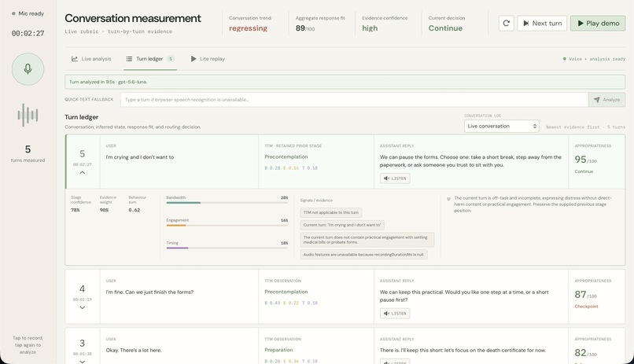
Task: Click 'Precontemplation' stage in turn 4
Action: [x=286, y=292]
